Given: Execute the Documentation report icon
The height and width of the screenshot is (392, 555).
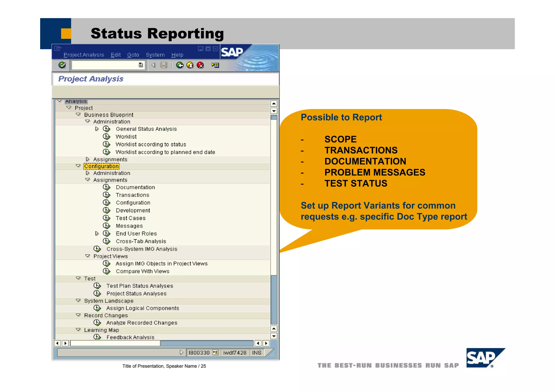Looking at the screenshot, I should (107, 187).
